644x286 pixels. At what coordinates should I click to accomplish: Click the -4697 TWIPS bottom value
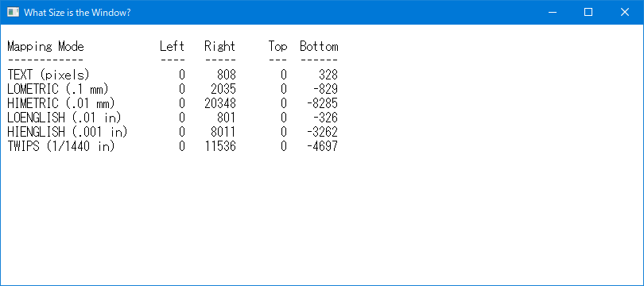(x=323, y=146)
